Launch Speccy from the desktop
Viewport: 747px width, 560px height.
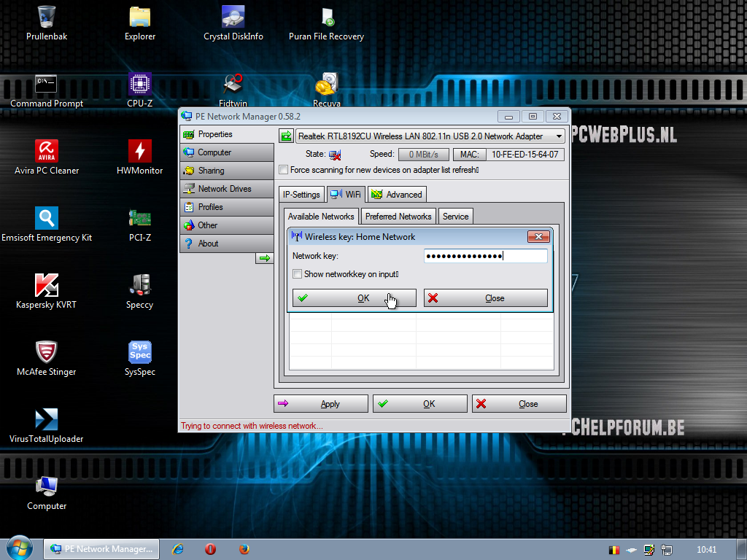[139, 292]
